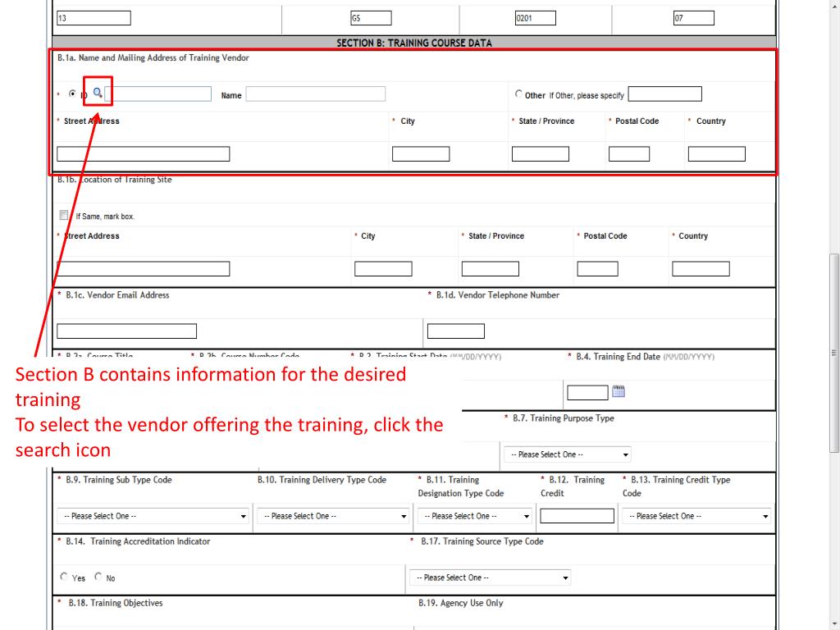Image resolution: width=840 pixels, height=630 pixels.
Task: Click the B.1b training site State / Province field
Action: (491, 269)
